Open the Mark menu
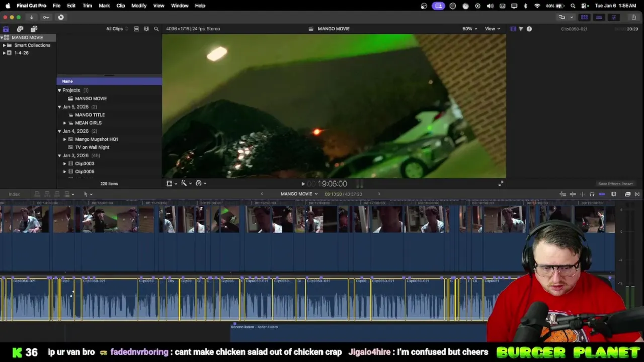Image resolution: width=644 pixels, height=362 pixels. [104, 6]
